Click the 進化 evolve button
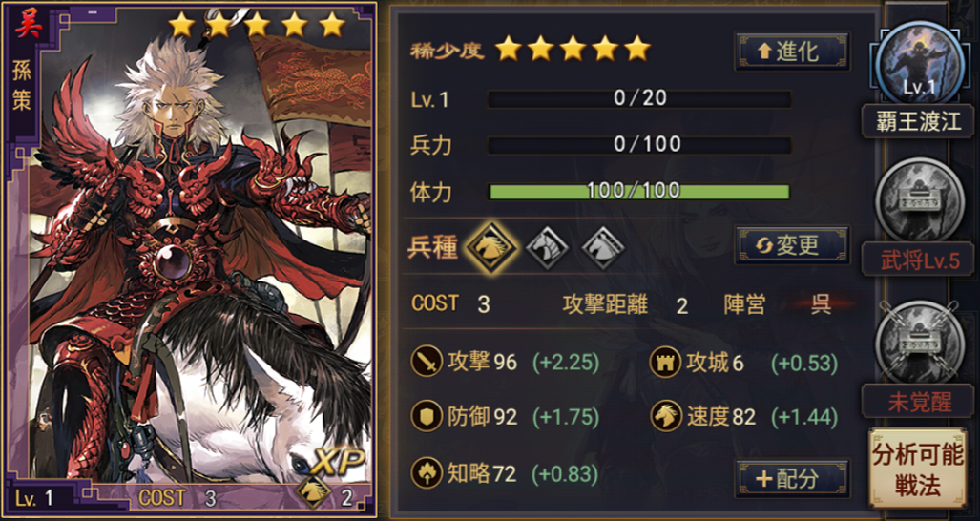Image resolution: width=980 pixels, height=521 pixels. pos(793,52)
